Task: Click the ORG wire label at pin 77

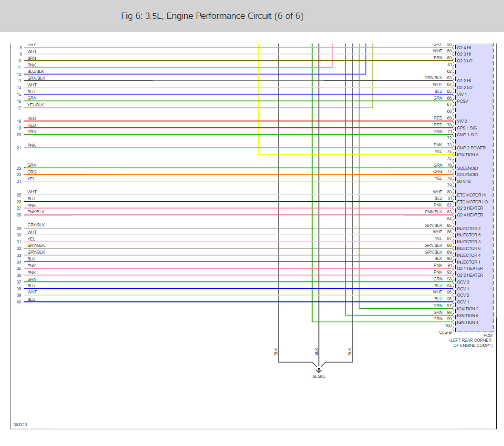Action: tap(438, 171)
